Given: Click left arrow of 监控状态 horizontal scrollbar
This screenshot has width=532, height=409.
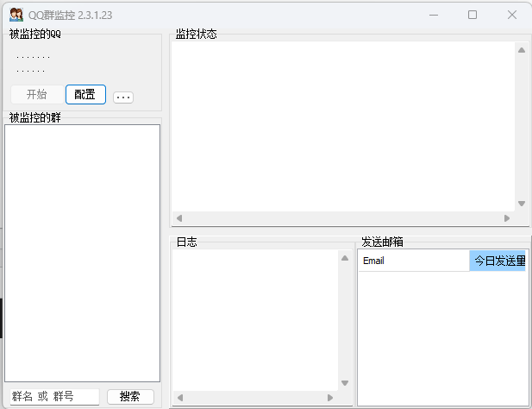Looking at the screenshot, I should (179, 218).
